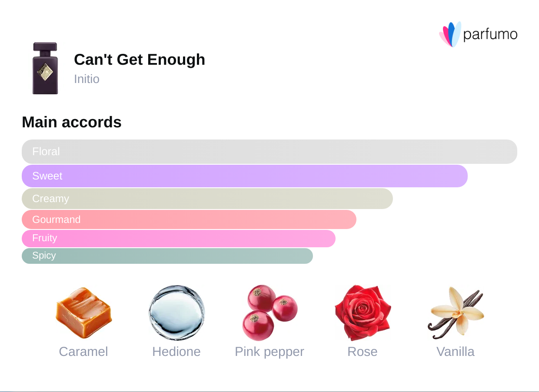Click the Pink pepper text label
The width and height of the screenshot is (539, 392).
pyautogui.click(x=269, y=352)
